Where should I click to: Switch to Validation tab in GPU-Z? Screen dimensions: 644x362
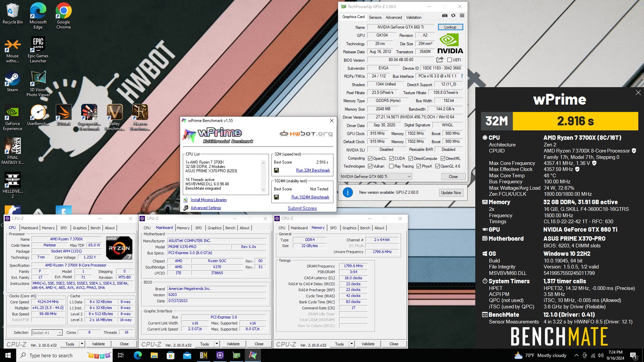tap(414, 17)
